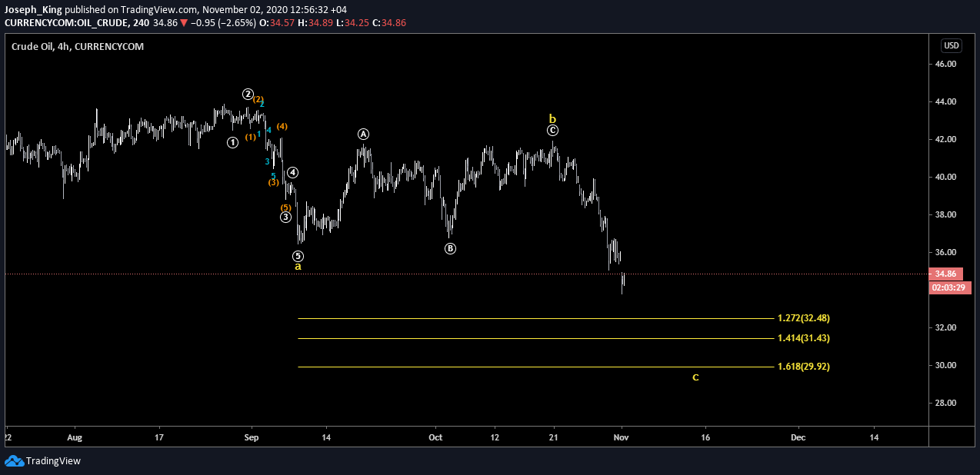
Task: Click the 16 date axis label
Action: [705, 437]
